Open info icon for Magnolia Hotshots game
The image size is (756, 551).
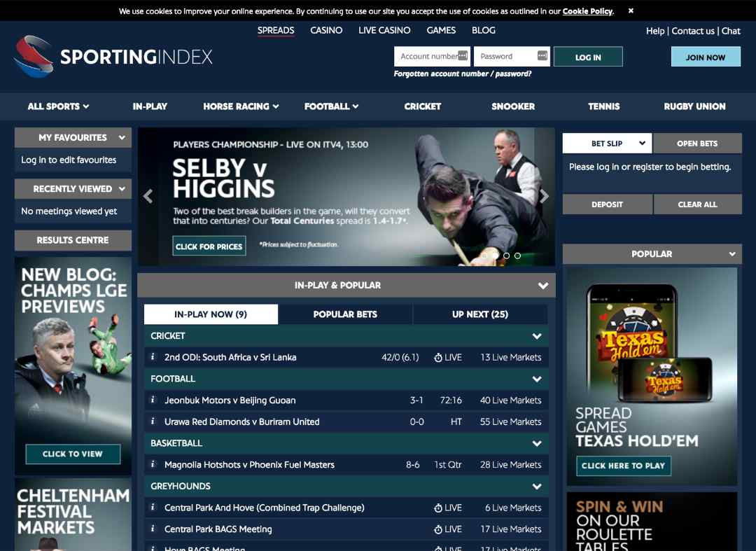point(153,464)
